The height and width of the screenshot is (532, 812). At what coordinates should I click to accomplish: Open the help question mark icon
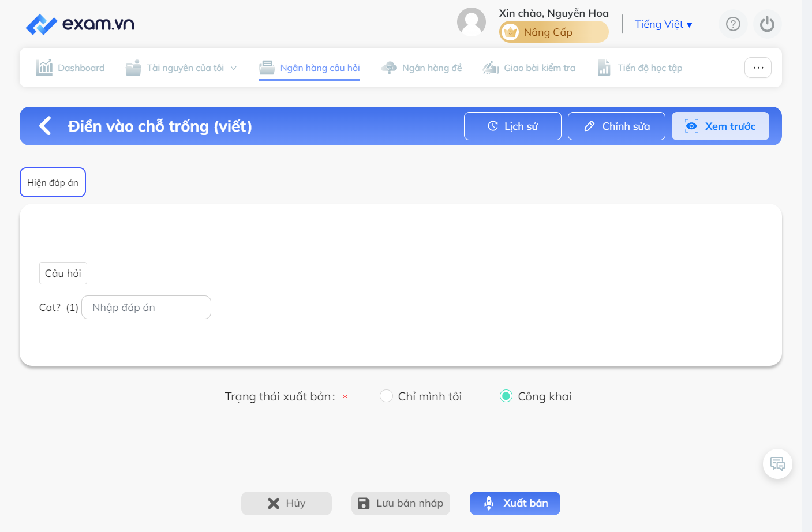click(x=733, y=24)
